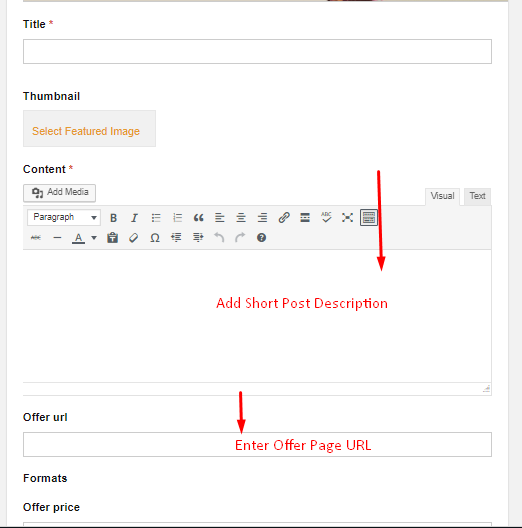Insert a numbered list
This screenshot has height=528, width=522.
pos(177,218)
